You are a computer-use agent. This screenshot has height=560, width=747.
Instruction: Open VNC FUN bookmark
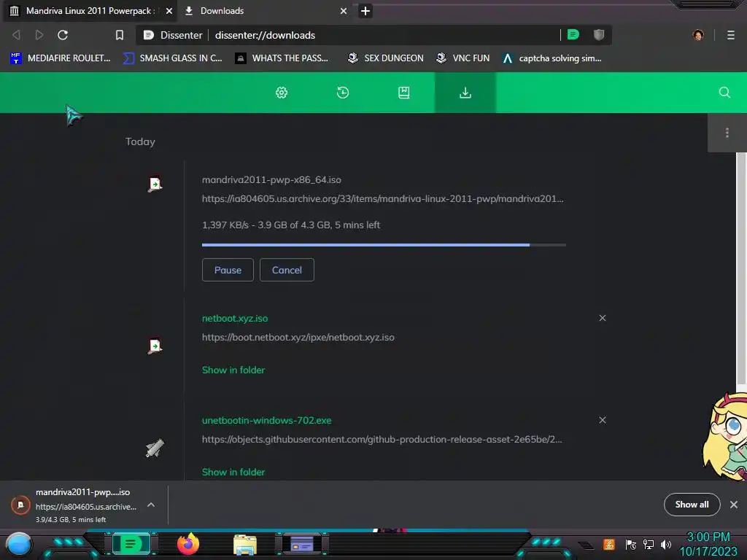pyautogui.click(x=462, y=58)
